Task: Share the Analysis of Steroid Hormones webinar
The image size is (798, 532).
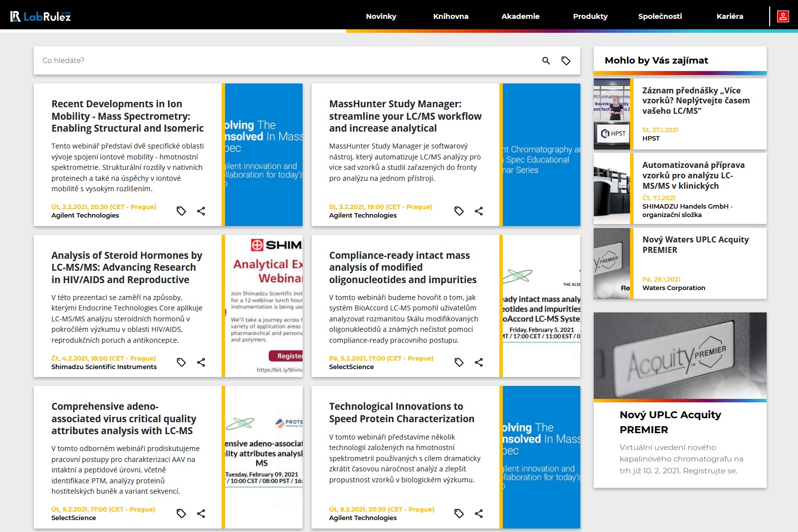Action: pyautogui.click(x=201, y=362)
